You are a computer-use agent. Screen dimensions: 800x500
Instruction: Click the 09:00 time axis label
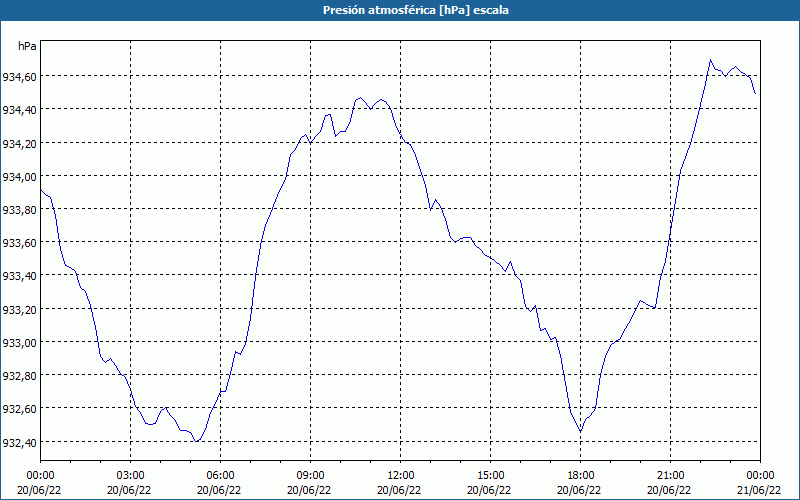click(310, 476)
